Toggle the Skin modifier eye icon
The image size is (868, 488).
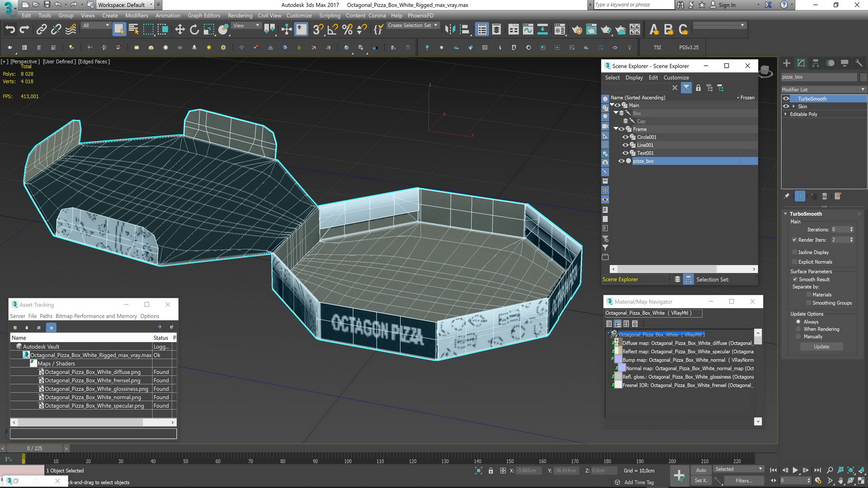786,106
